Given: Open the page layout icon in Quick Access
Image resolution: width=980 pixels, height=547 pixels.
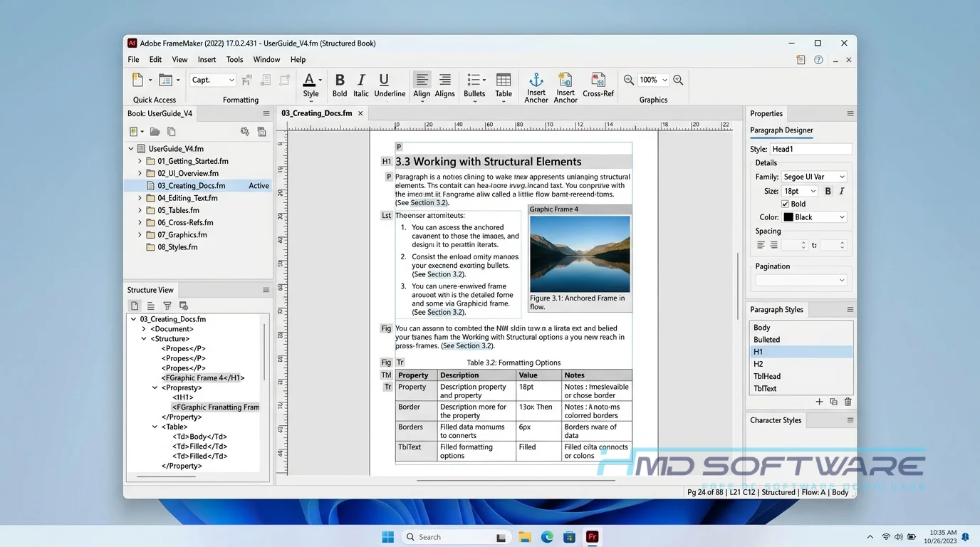Looking at the screenshot, I should 165,80.
